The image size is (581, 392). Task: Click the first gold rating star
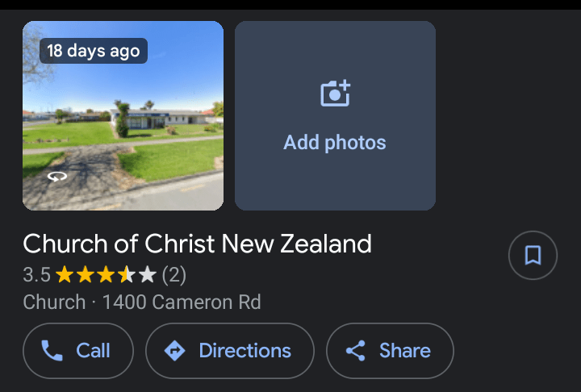pos(65,276)
